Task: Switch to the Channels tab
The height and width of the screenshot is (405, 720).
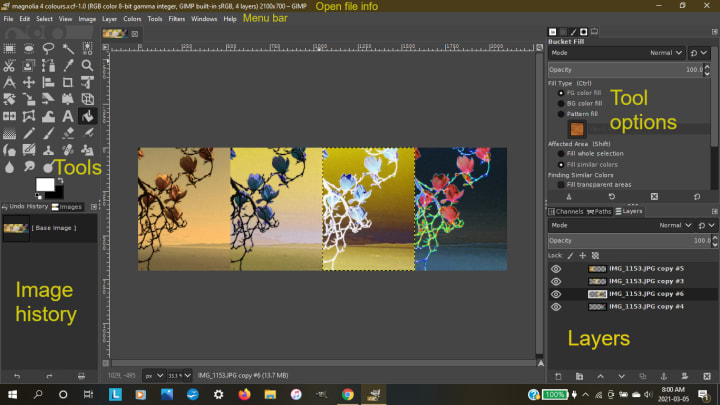Action: (567, 211)
